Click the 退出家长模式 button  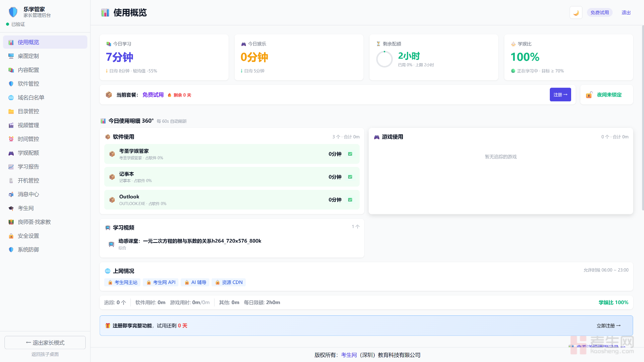pyautogui.click(x=45, y=343)
